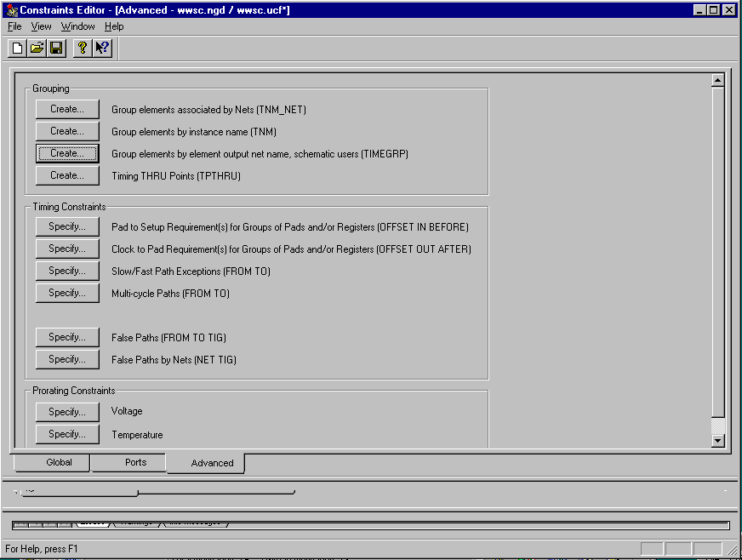Screen dimensions: 742x560
Task: Click the 'Slow/Fast Path Exceptions (FROM TO)' label
Action: pos(191,271)
